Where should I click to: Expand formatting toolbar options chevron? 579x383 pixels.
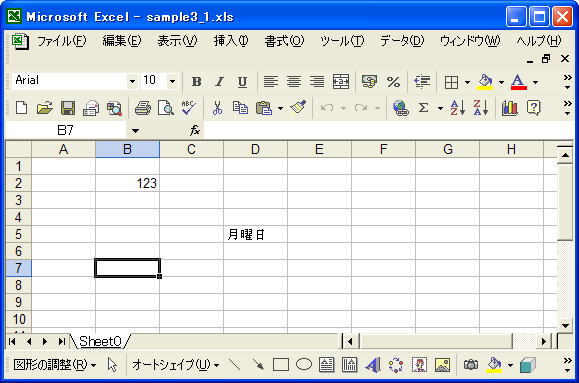pos(568,82)
